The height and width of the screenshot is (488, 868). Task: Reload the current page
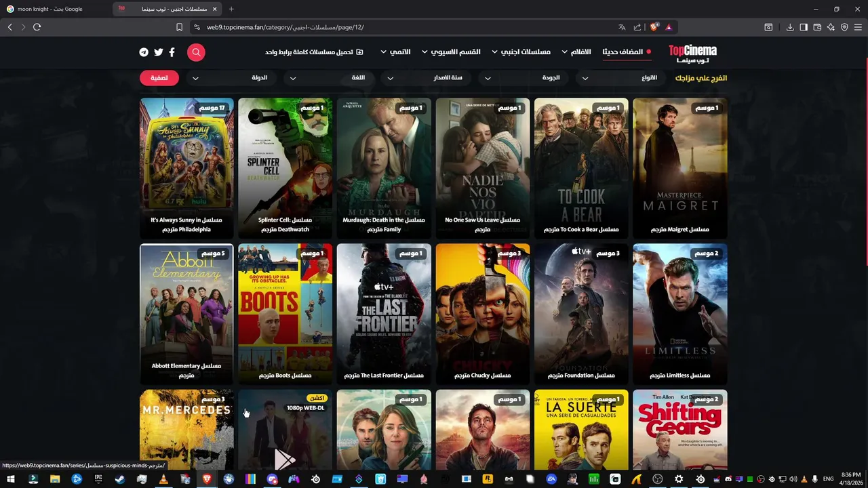pos(37,27)
